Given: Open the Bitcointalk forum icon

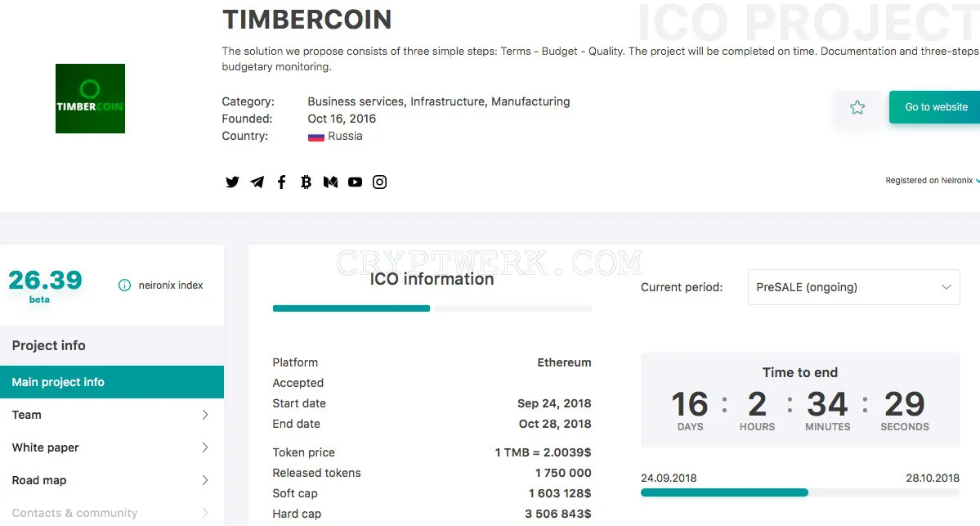Looking at the screenshot, I should (306, 182).
